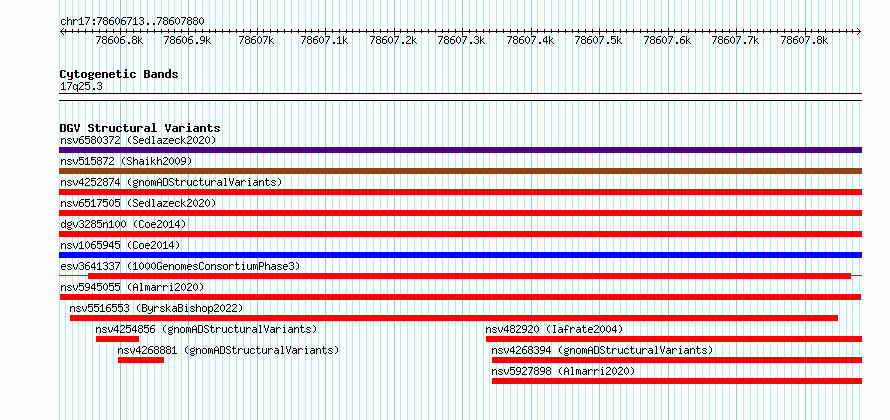Image resolution: width=890 pixels, height=420 pixels.
Task: Click nsv4268394 (gnomADStructuralVariants) label
Action: pyautogui.click(x=602, y=350)
